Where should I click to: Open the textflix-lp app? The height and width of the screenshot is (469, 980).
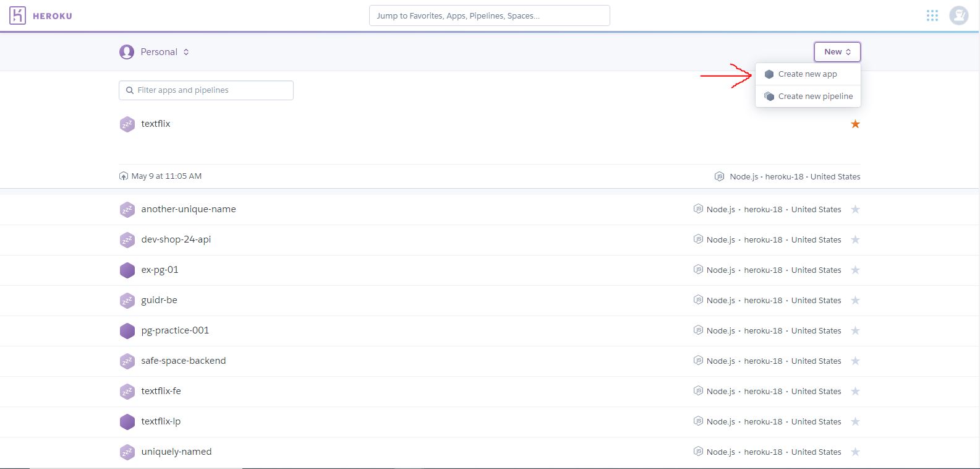tap(161, 421)
